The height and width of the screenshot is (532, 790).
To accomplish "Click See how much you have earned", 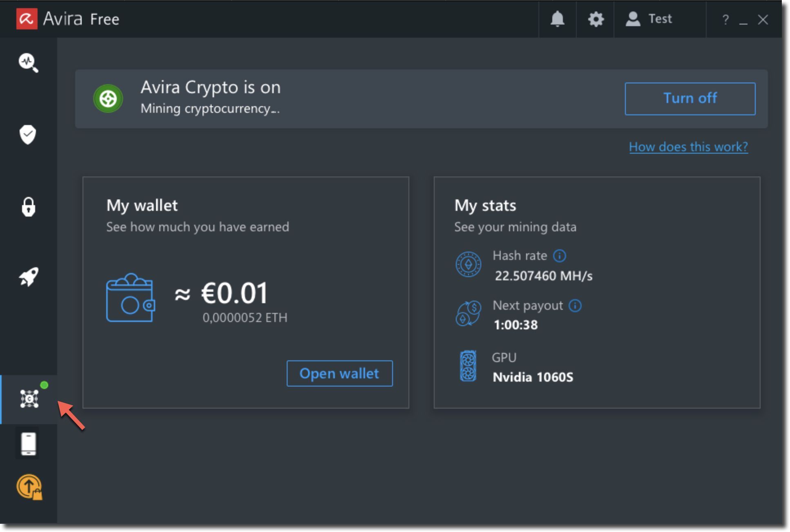I will 198,227.
